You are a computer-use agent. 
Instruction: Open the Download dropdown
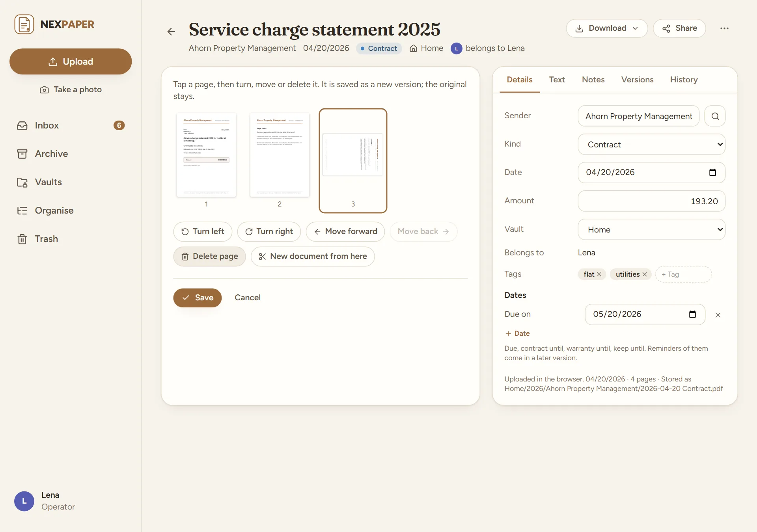(x=607, y=28)
